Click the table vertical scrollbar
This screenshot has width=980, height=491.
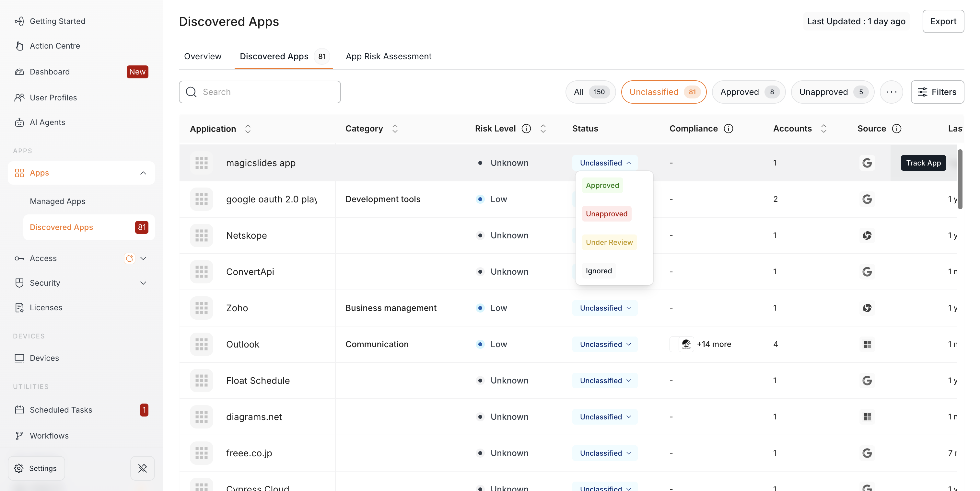[x=960, y=179]
